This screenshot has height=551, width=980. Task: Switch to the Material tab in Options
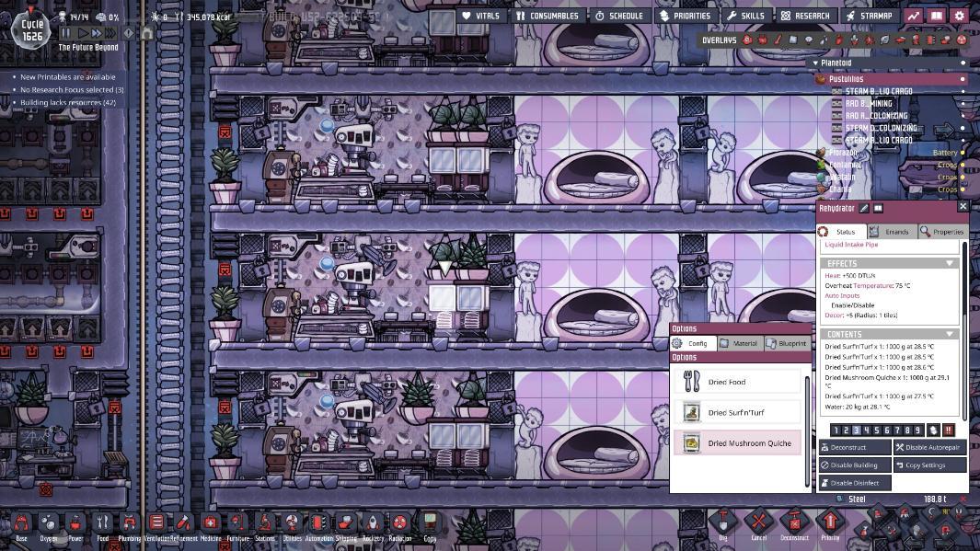(x=740, y=343)
